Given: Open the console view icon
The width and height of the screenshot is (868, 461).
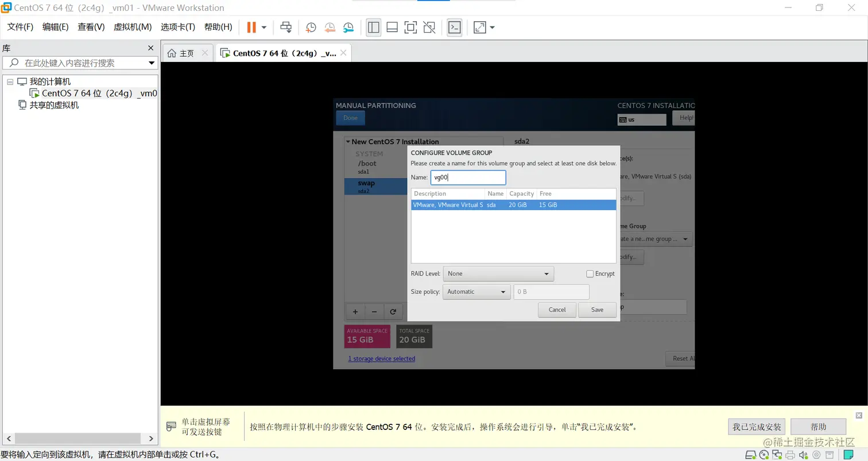Looking at the screenshot, I should tap(455, 27).
